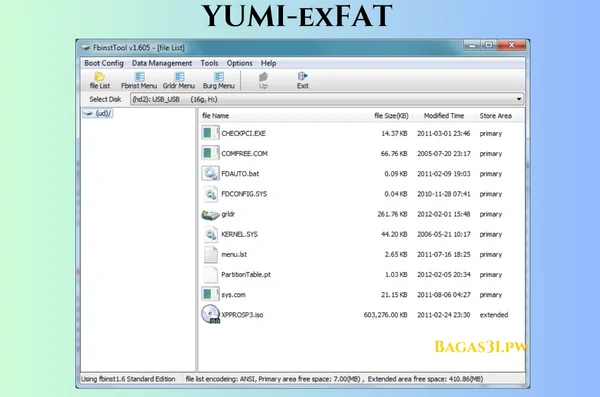Select the (ud)/ root tree node
This screenshot has height=397, width=600.
point(98,113)
